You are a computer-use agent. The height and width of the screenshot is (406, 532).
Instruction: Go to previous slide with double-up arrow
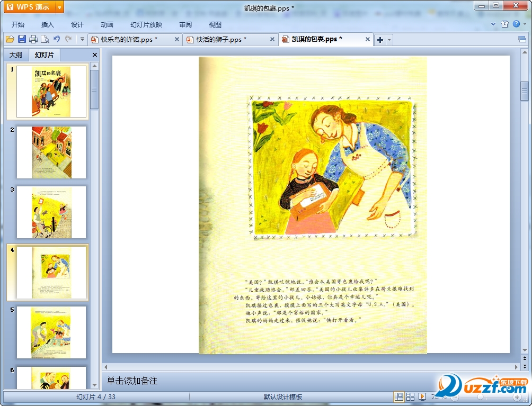tap(525, 358)
